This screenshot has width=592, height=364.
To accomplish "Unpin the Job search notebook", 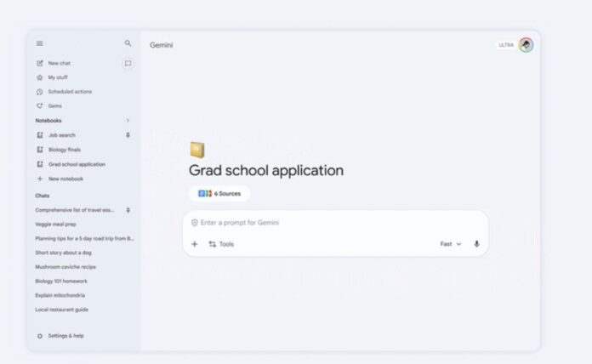I will pyautogui.click(x=128, y=135).
